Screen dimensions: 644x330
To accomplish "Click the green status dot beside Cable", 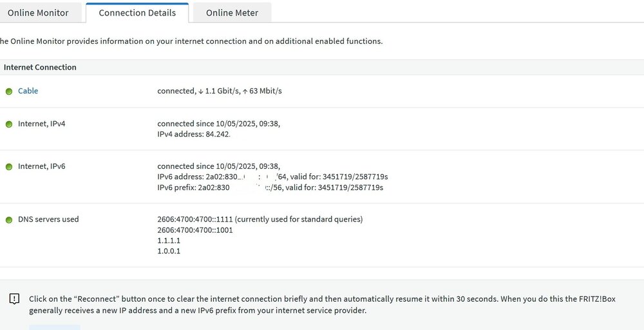I will tap(9, 92).
